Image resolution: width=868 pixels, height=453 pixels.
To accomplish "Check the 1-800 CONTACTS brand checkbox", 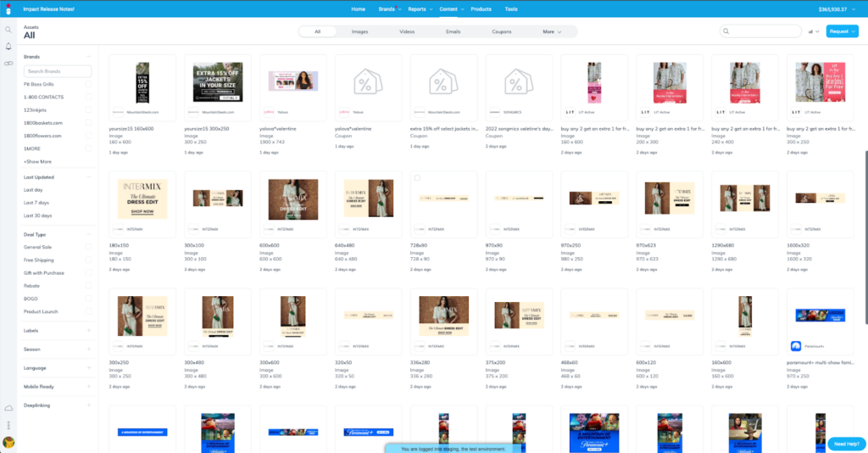I will point(89,98).
